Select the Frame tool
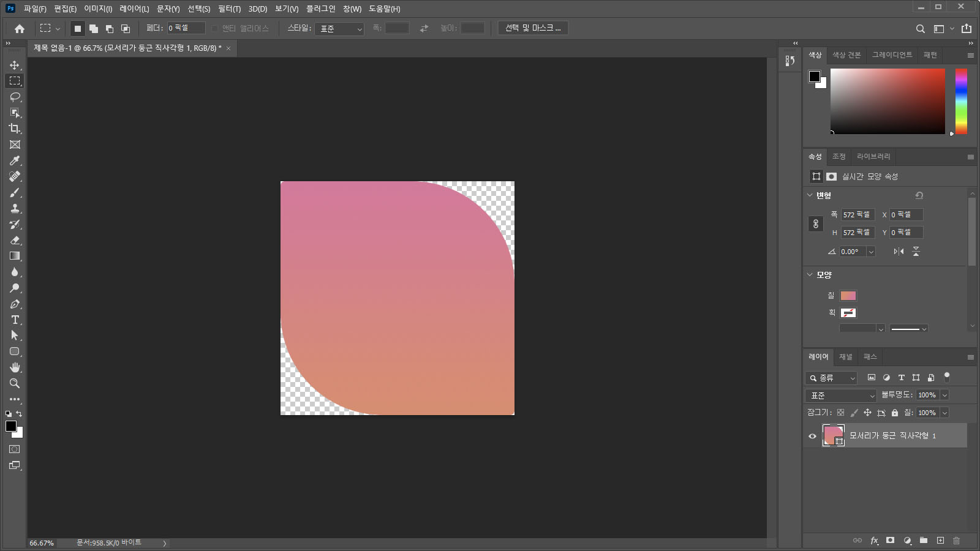The width and height of the screenshot is (980, 551). tap(15, 144)
